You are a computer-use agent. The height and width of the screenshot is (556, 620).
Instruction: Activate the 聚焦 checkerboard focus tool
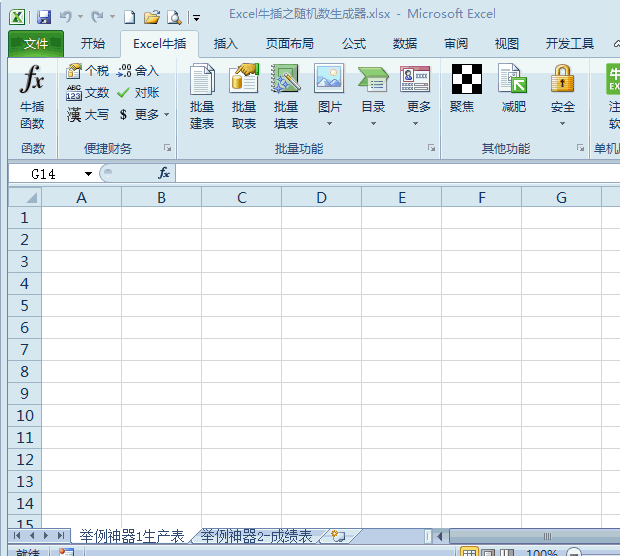point(467,89)
